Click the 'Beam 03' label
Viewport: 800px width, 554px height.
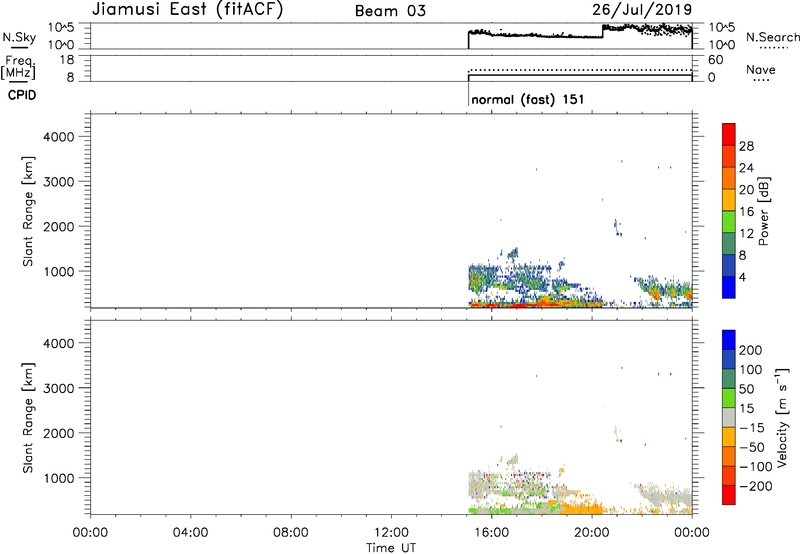tap(390, 11)
